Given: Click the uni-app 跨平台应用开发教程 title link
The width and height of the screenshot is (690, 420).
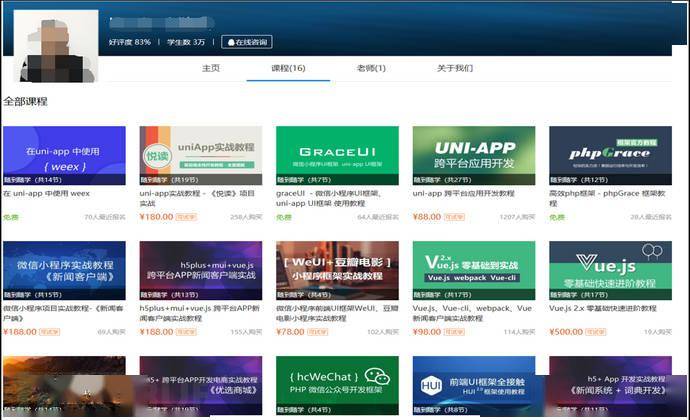Looking at the screenshot, I should pyautogui.click(x=463, y=193).
